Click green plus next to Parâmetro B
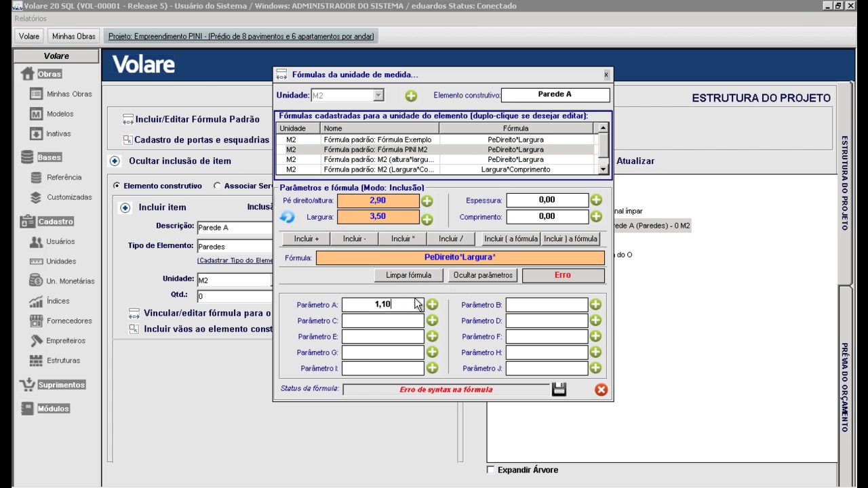This screenshot has width=868, height=488. (595, 305)
